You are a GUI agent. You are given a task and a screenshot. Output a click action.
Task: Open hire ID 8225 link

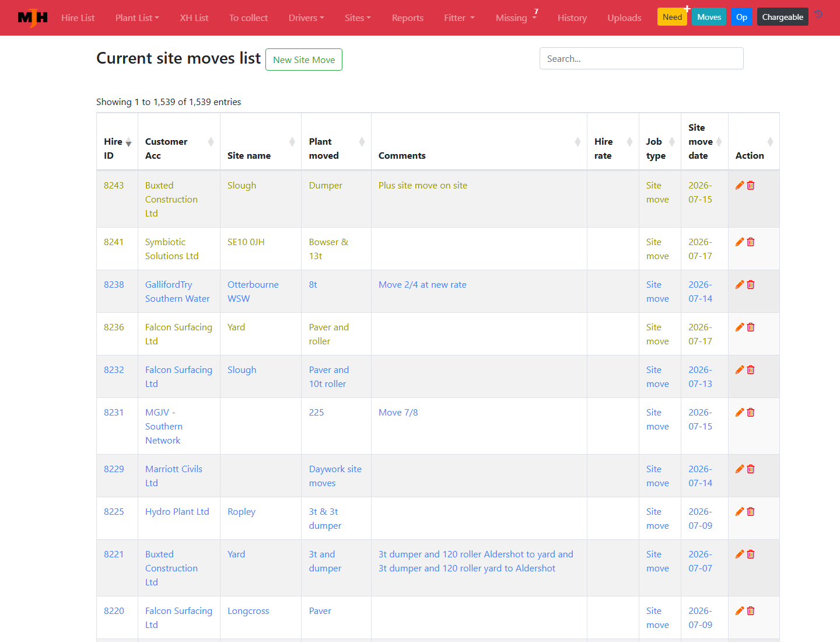click(x=114, y=511)
